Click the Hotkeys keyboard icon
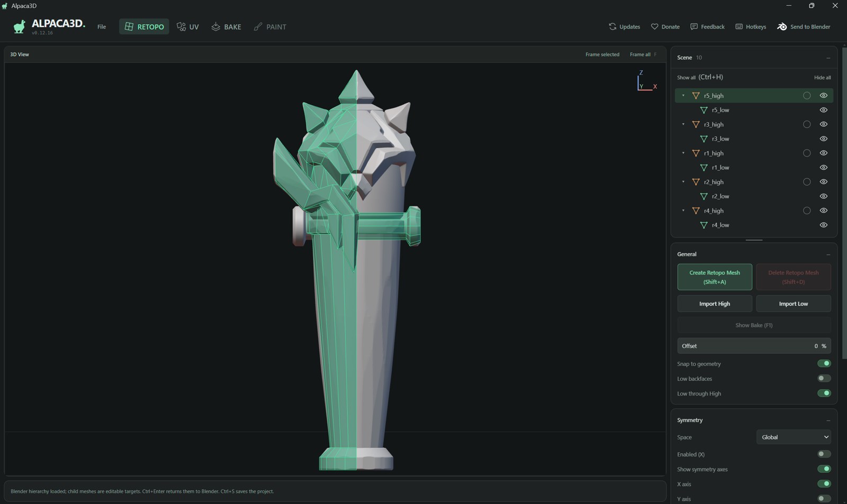Image resolution: width=847 pixels, height=504 pixels. click(739, 26)
